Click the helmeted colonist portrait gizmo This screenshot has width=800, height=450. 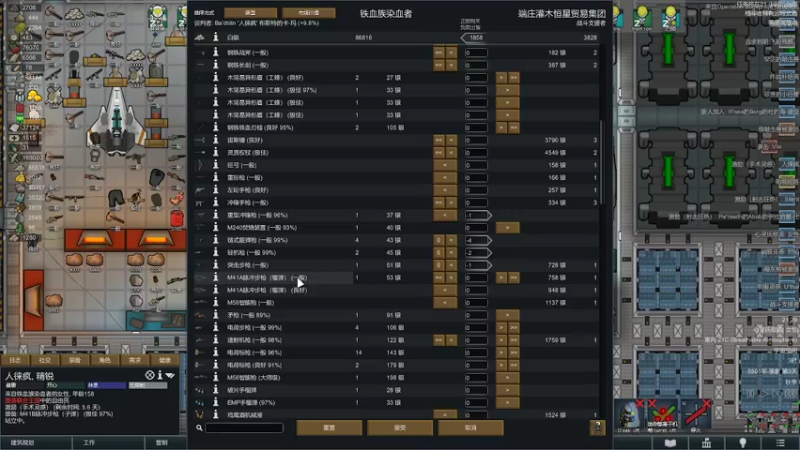point(629,416)
